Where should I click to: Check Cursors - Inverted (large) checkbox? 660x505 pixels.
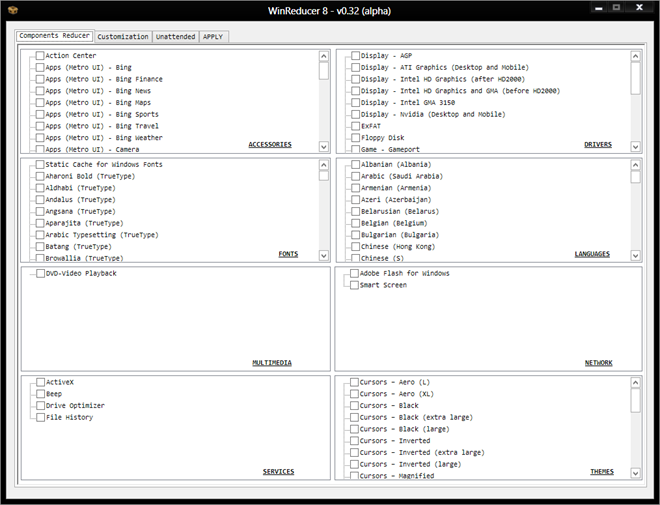(x=354, y=464)
